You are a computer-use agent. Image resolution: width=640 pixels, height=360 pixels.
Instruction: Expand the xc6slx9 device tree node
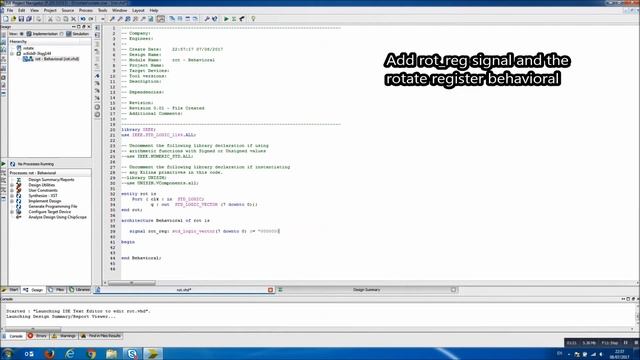pyautogui.click(x=12, y=53)
